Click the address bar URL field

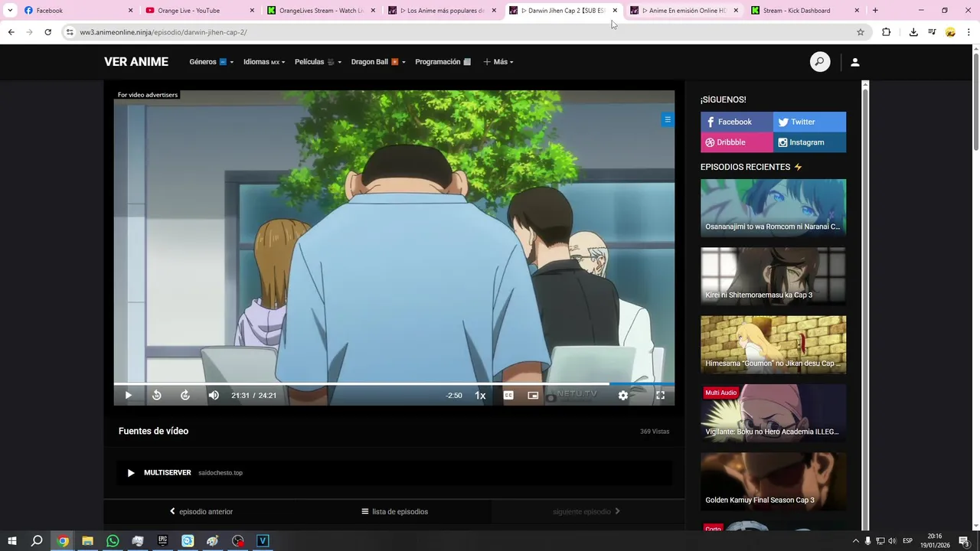(x=459, y=32)
